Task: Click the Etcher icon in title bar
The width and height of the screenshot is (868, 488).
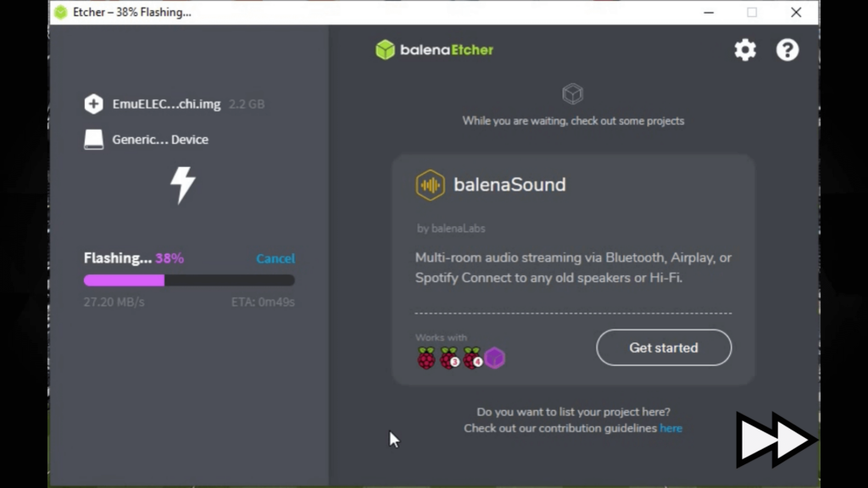Action: click(61, 12)
